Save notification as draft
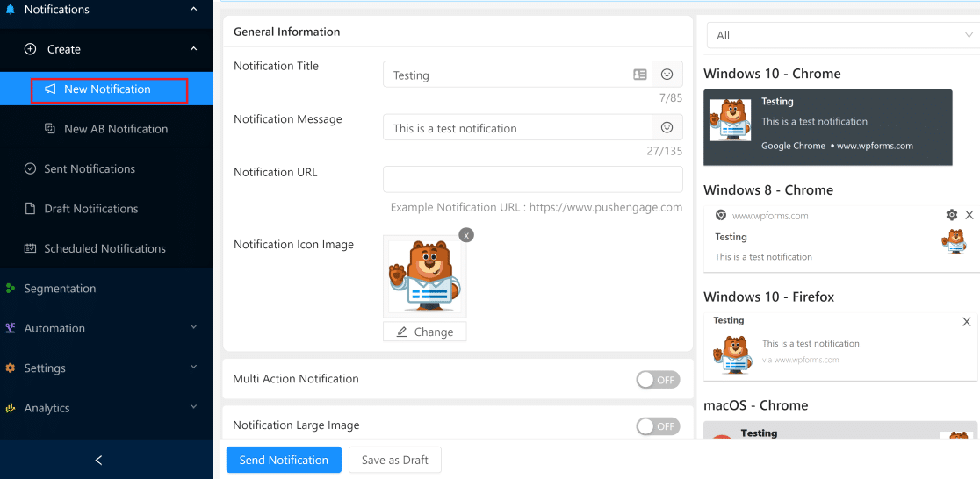Image resolution: width=980 pixels, height=479 pixels. (x=394, y=460)
